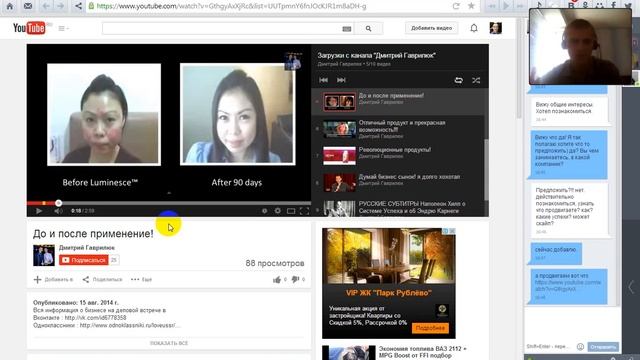Click the red 'Подписаться' subscribe button
The width and height of the screenshot is (640, 360).
click(x=84, y=260)
